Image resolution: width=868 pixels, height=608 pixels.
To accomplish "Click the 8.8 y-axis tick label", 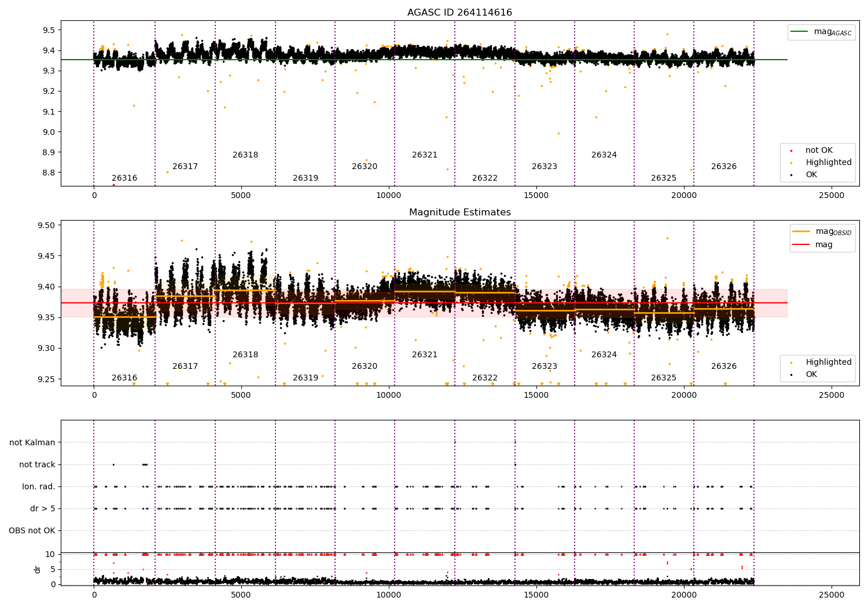I will [48, 173].
